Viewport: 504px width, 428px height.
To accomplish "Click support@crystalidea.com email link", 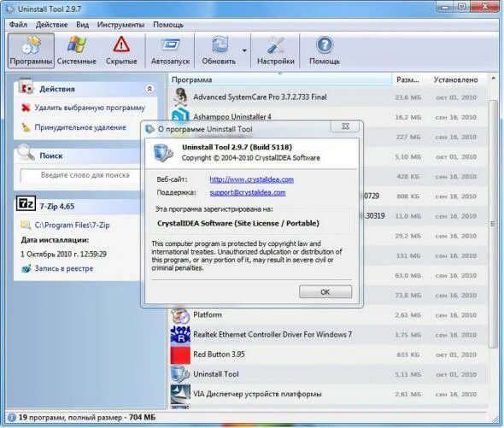I will (248, 192).
